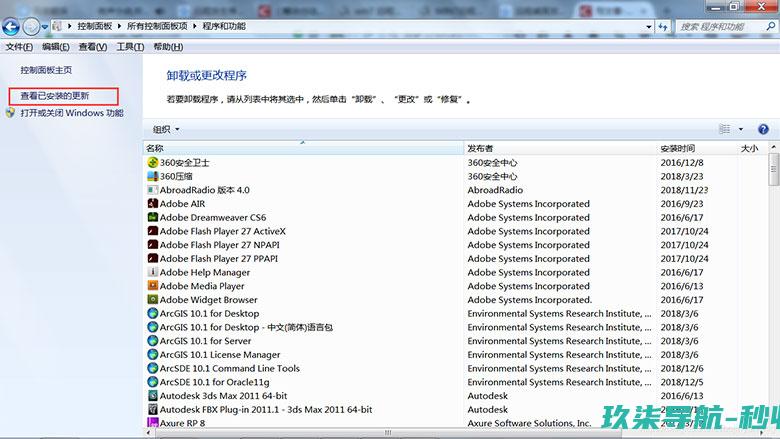This screenshot has height=439, width=780.
Task: Sort by the 安装时间 column header
Action: click(x=696, y=148)
